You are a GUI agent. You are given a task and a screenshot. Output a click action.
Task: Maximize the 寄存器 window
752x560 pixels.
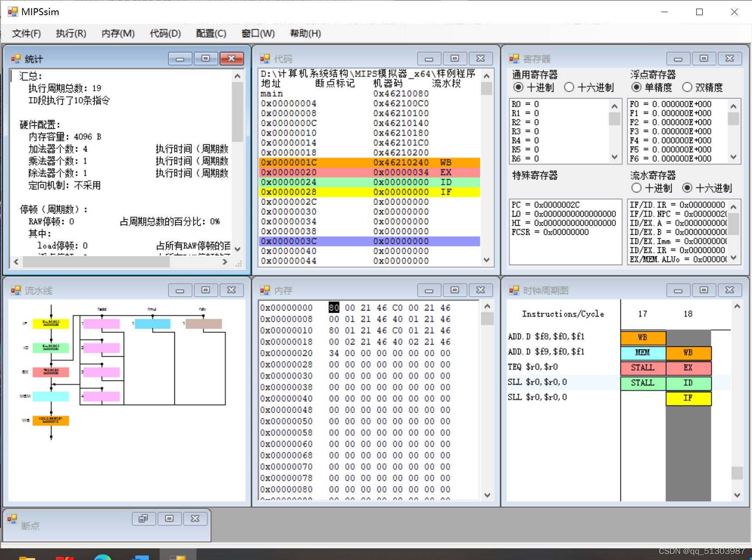[704, 58]
